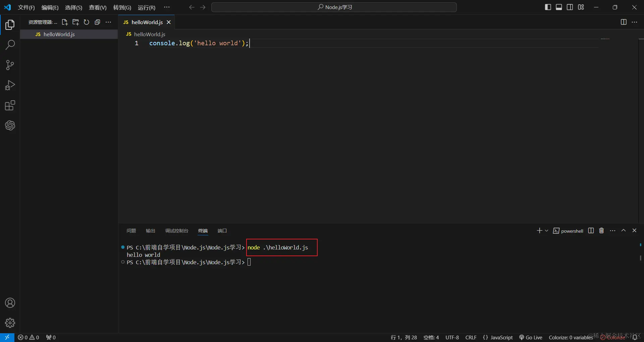
Task: Collapse all folders in explorer
Action: pos(97,22)
